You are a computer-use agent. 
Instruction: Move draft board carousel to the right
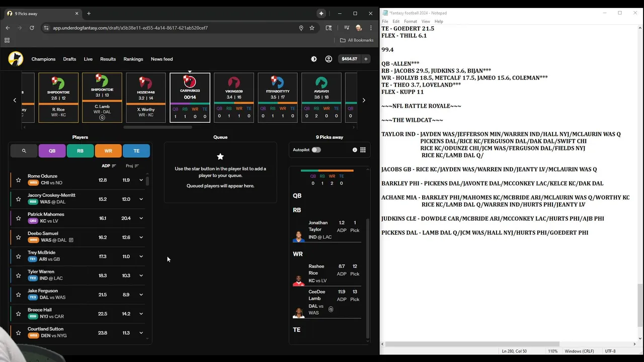[364, 100]
